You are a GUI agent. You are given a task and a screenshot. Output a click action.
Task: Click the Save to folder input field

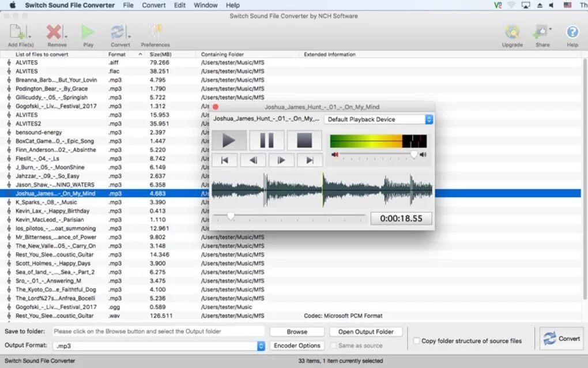click(159, 332)
